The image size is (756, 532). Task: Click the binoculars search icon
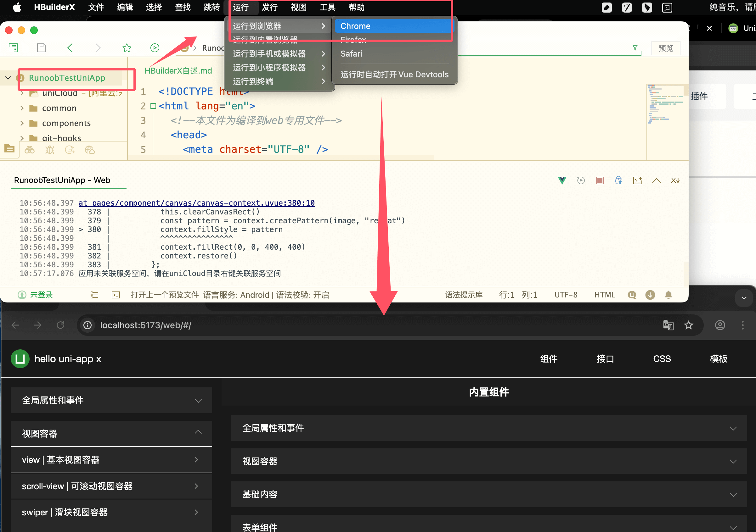point(30,150)
